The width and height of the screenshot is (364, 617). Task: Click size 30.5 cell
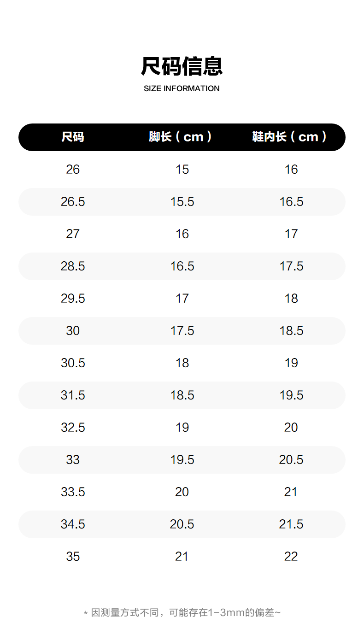[x=73, y=363]
